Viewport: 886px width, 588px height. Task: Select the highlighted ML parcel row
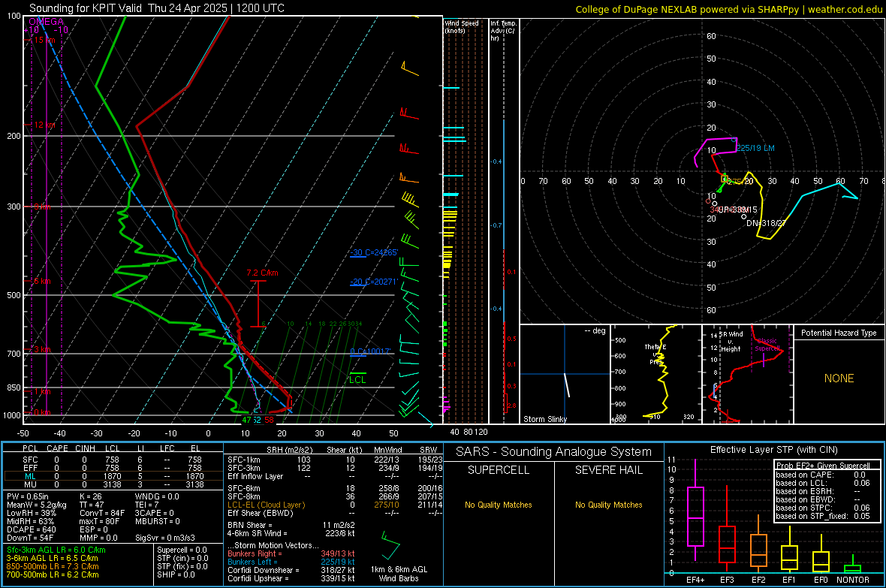pyautogui.click(x=112, y=476)
